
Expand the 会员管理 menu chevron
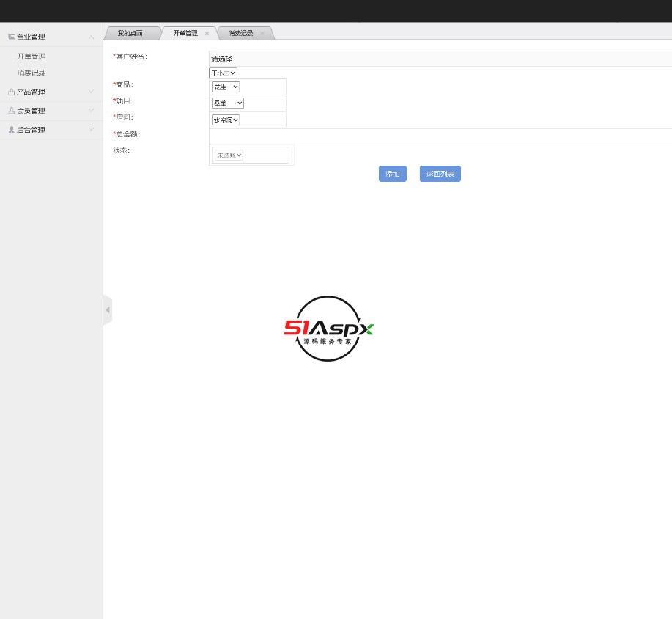[x=92, y=110]
